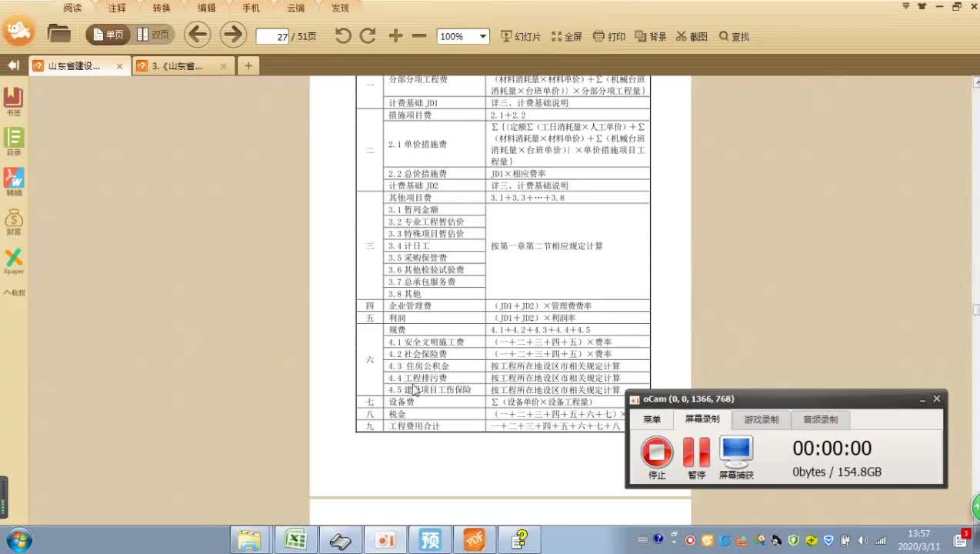Viewport: 980px width, 554px height.
Task: Switch to the 手机 tab
Action: coord(251,8)
